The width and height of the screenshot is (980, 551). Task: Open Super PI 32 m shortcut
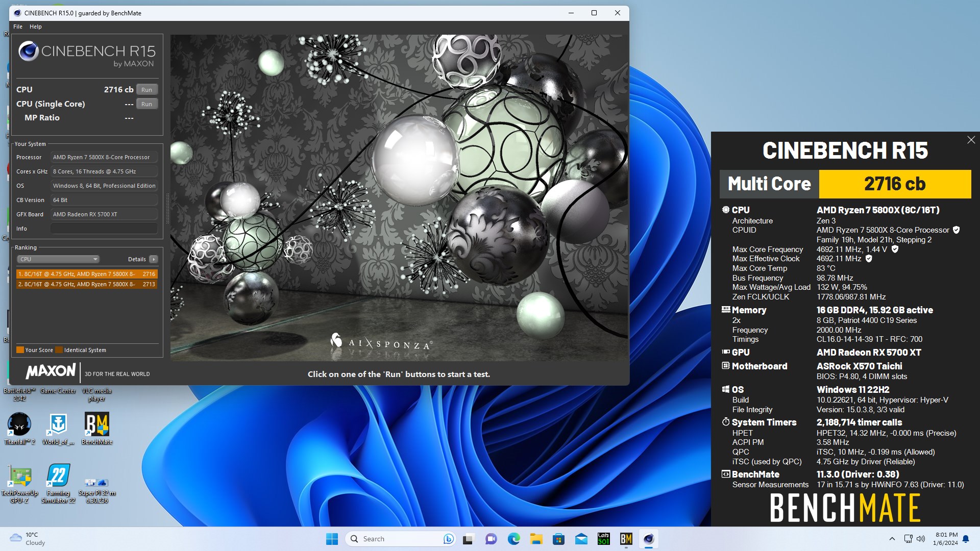97,490
